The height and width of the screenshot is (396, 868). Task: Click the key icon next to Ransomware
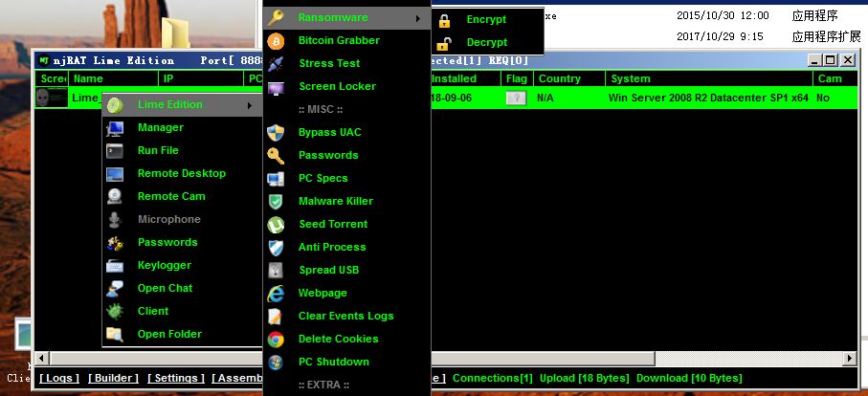276,18
